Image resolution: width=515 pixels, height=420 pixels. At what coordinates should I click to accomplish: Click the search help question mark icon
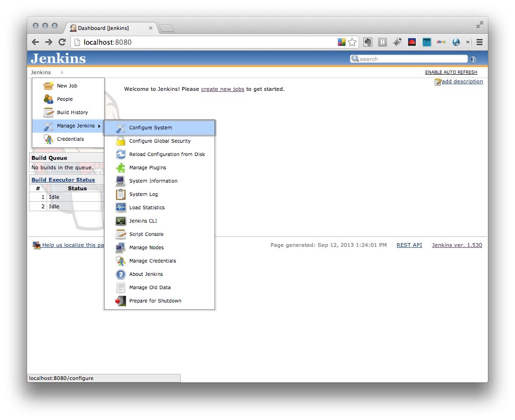473,59
